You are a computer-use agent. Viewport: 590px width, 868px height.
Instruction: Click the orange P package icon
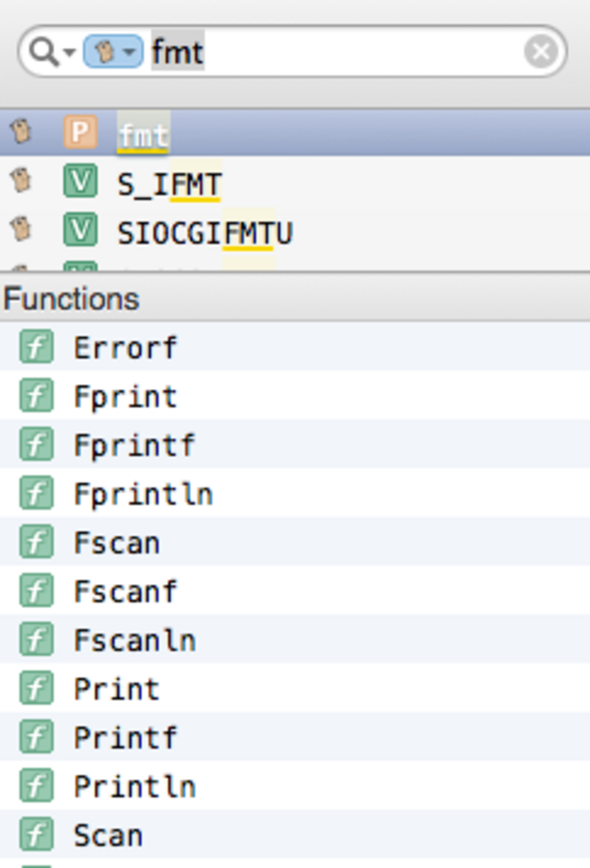click(80, 132)
